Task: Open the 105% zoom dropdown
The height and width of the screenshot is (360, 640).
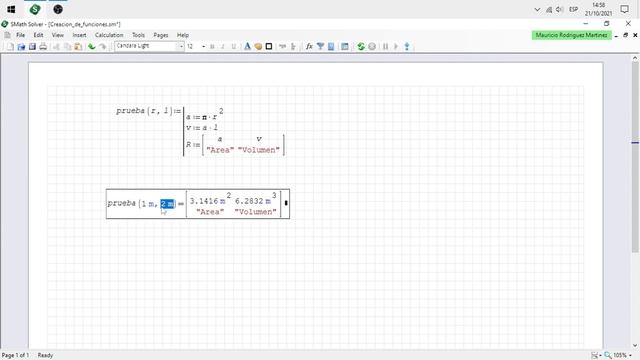Action: point(631,356)
